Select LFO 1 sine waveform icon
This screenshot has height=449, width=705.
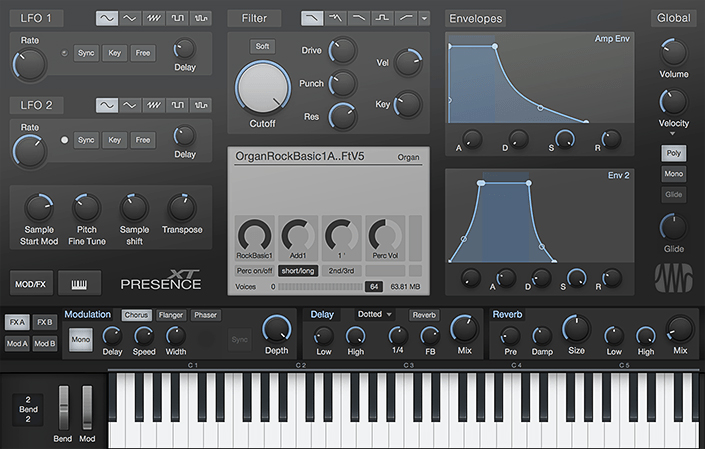107,18
